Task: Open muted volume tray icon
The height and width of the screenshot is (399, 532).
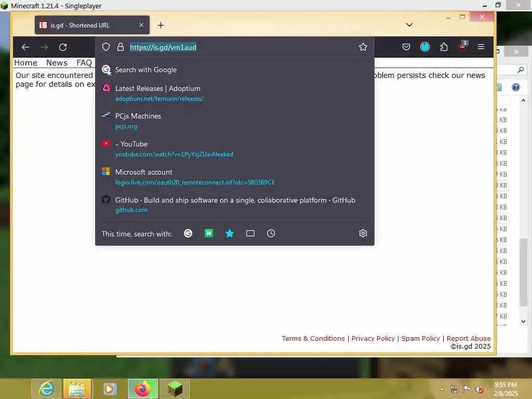Action: [479, 389]
